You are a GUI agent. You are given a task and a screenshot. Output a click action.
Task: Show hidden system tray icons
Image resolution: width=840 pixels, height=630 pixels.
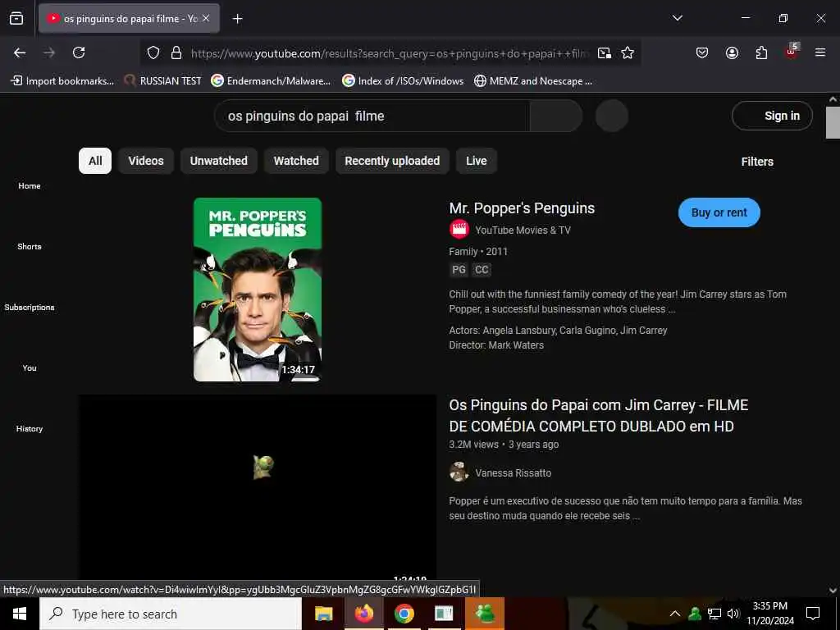(675, 614)
